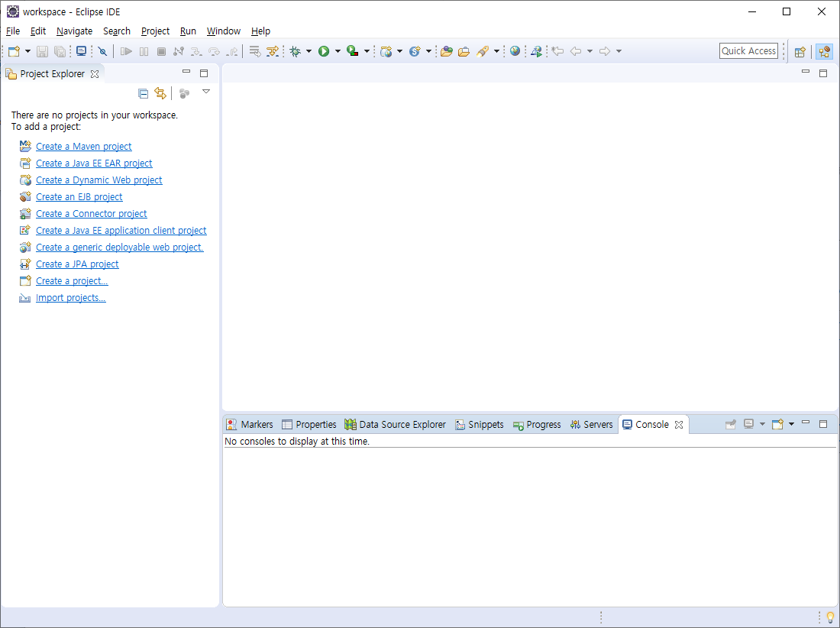Open the Back history dropdown arrow

[x=590, y=51]
